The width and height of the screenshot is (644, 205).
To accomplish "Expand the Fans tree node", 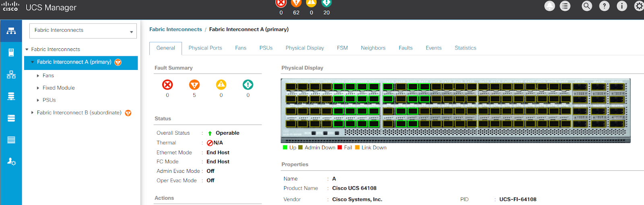I will pos(38,76).
